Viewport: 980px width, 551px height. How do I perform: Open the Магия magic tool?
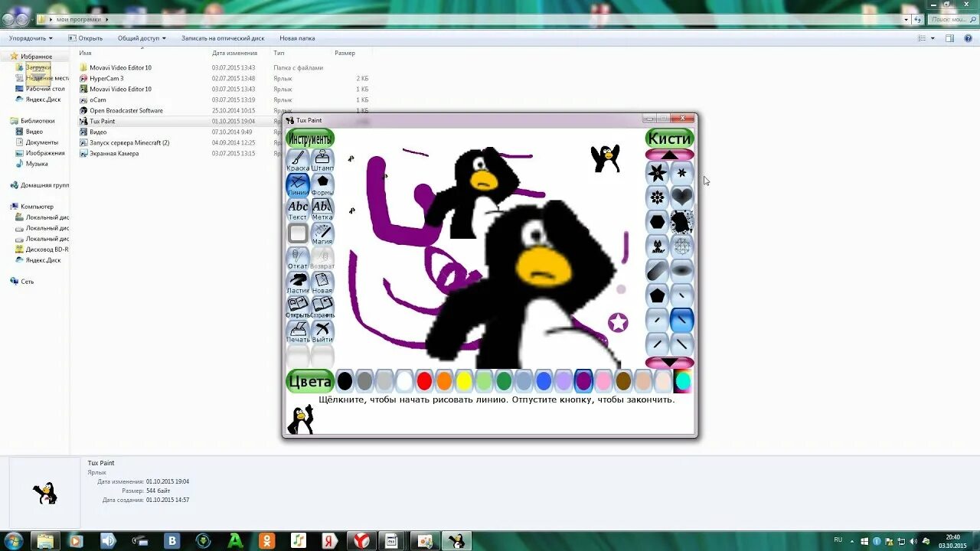tap(322, 234)
